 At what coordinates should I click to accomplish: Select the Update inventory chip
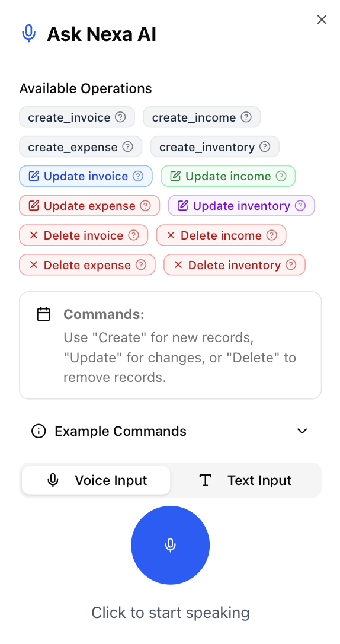[x=241, y=206]
